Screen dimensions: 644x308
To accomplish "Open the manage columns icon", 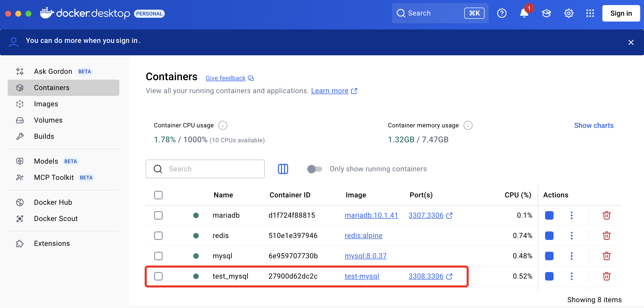I will [283, 169].
